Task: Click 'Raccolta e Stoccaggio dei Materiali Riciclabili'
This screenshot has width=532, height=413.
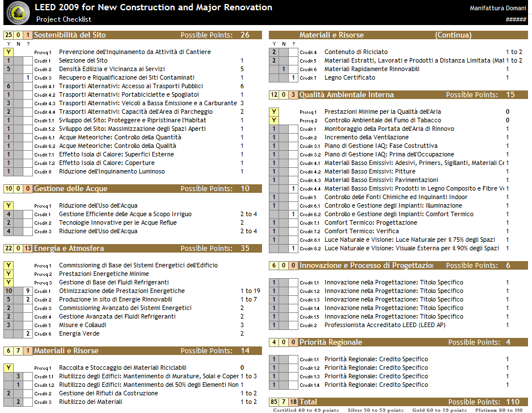Action: [x=123, y=367]
